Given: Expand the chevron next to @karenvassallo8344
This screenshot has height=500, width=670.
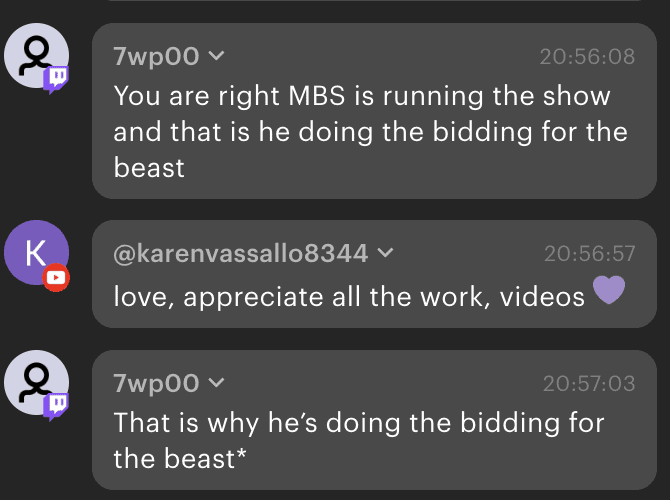Looking at the screenshot, I should coord(385,253).
